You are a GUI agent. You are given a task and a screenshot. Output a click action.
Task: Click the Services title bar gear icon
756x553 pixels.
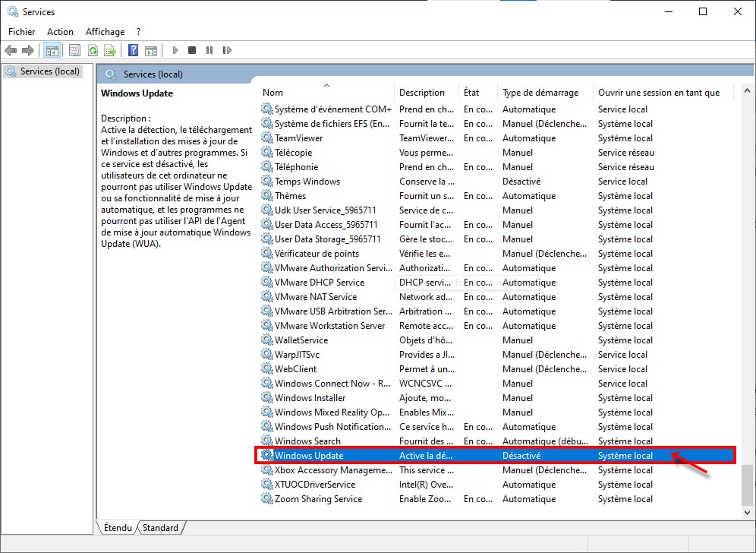click(x=13, y=11)
